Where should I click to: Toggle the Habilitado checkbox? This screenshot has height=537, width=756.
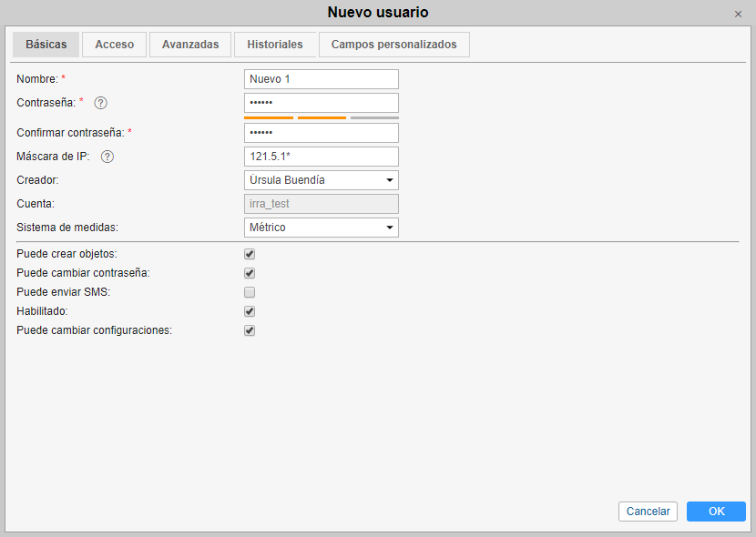250,311
